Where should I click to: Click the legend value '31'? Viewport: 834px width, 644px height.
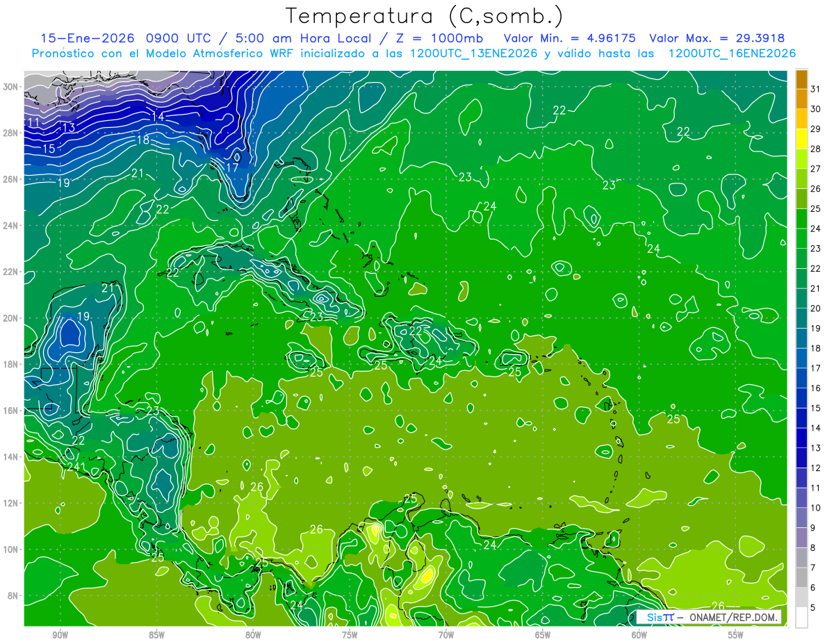pyautogui.click(x=815, y=89)
